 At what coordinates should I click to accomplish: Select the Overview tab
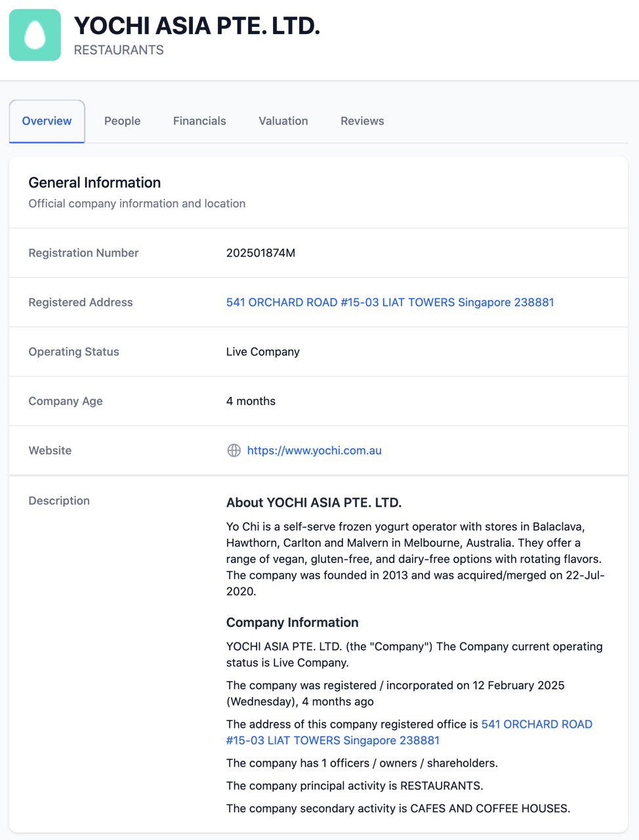pos(47,121)
